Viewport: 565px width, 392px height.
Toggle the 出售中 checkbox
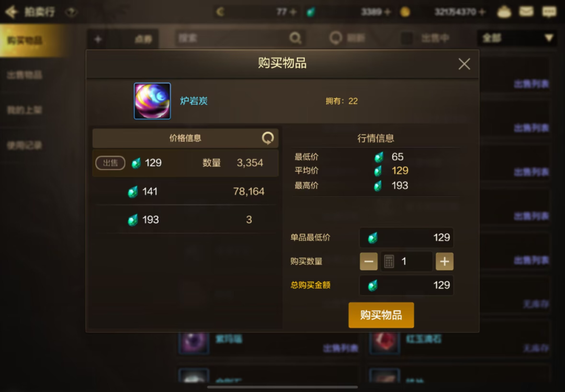click(407, 38)
